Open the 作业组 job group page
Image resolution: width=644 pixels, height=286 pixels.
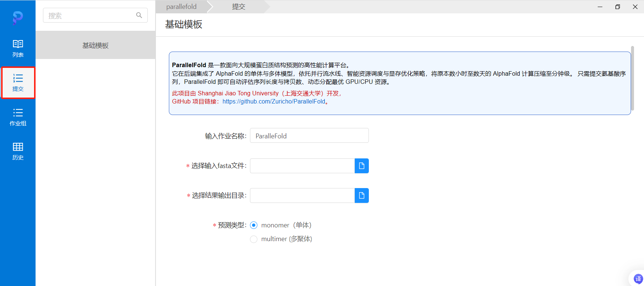pos(18,117)
